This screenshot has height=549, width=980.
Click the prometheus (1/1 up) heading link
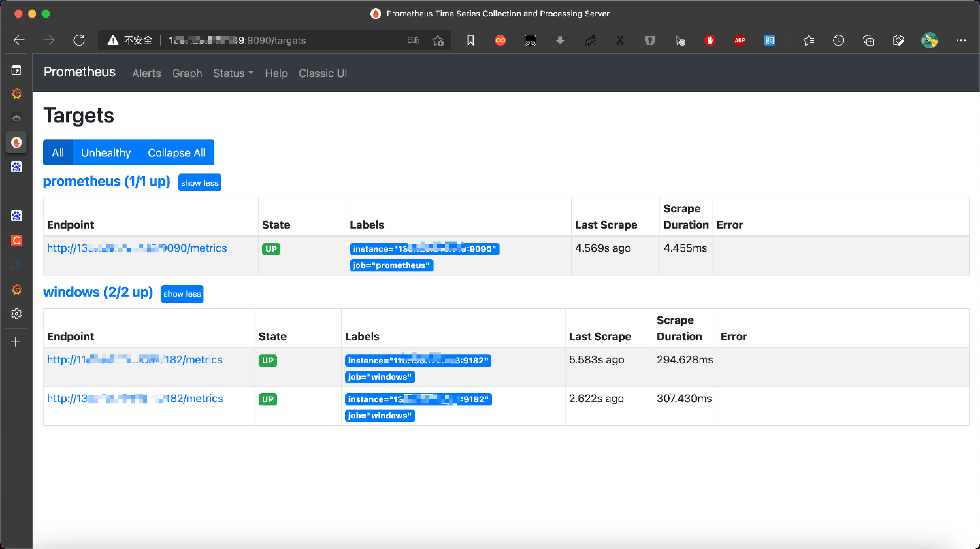point(107,181)
